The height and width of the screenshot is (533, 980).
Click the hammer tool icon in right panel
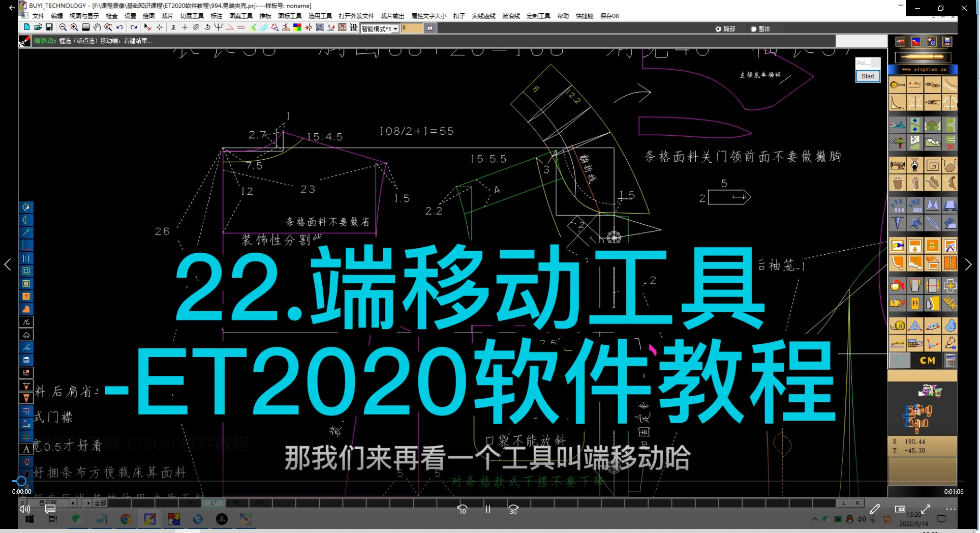point(898,143)
